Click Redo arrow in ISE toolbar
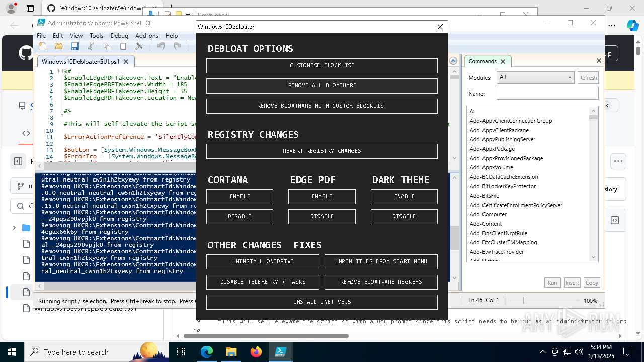Image resolution: width=644 pixels, height=362 pixels. click(177, 46)
